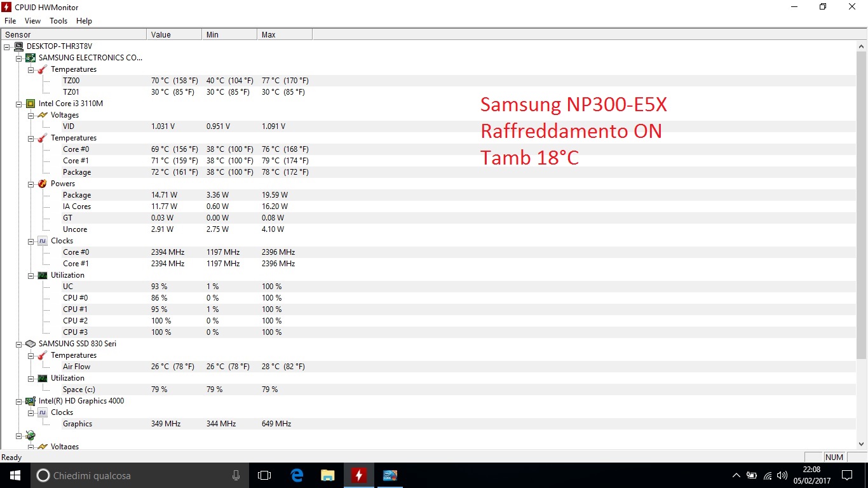The width and height of the screenshot is (868, 488).
Task: Open the File menu
Action: click(10, 21)
